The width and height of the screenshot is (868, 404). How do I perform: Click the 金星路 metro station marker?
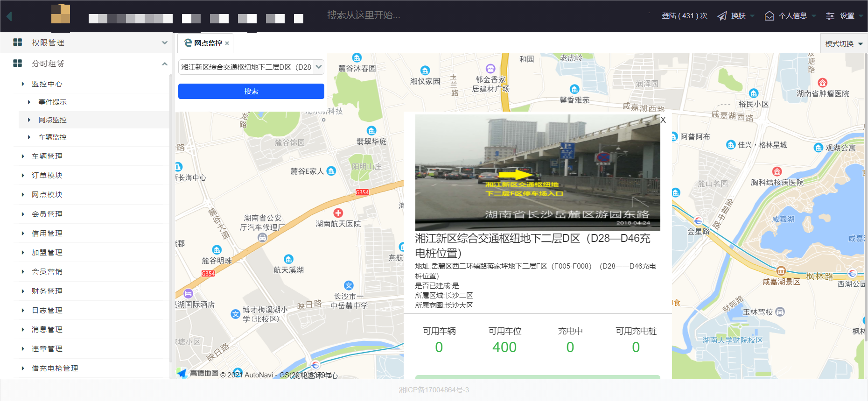point(698,220)
